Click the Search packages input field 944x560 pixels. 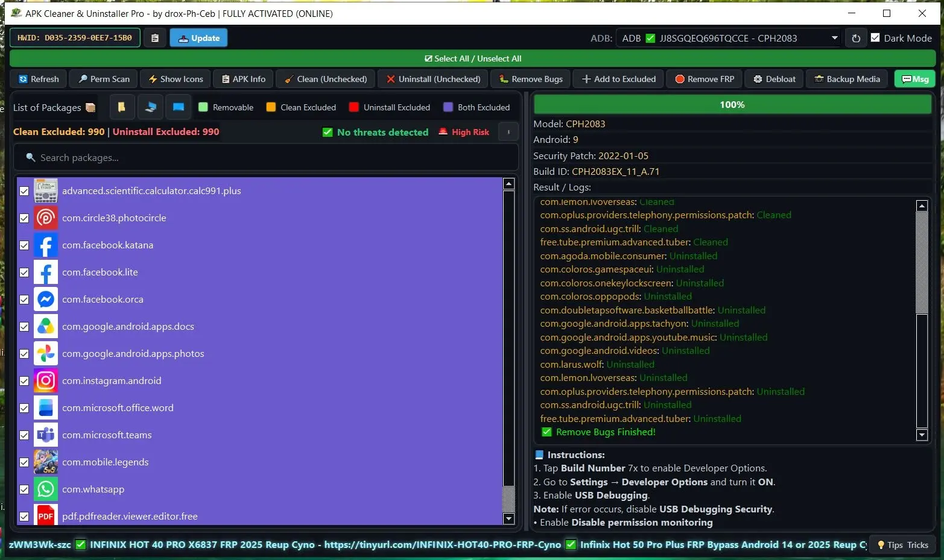[266, 158]
